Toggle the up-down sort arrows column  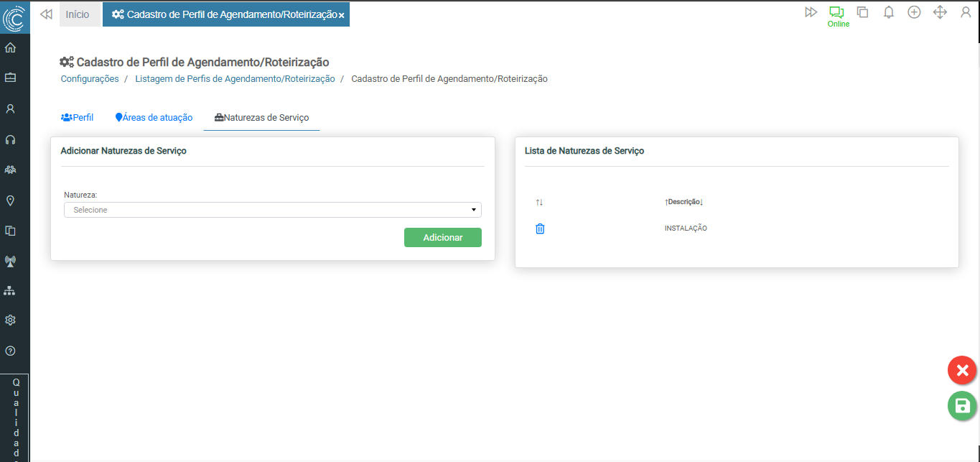539,203
